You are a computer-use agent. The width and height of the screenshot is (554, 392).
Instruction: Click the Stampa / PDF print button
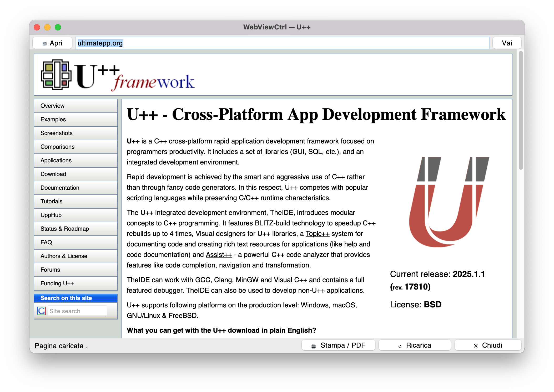click(x=338, y=345)
